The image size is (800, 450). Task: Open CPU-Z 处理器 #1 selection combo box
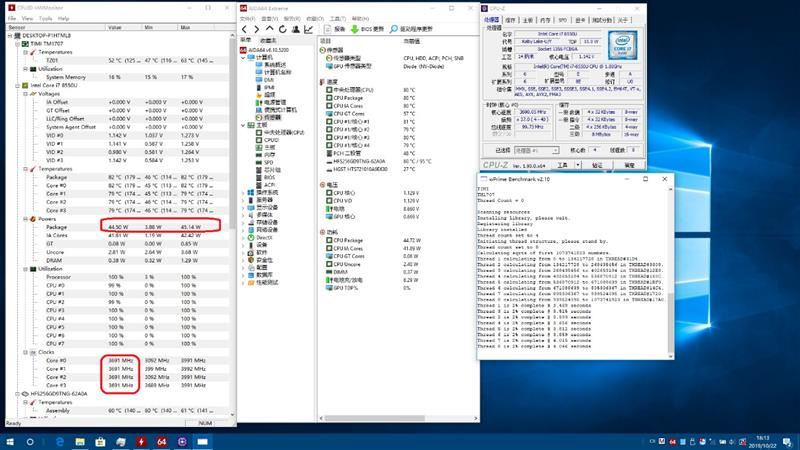(x=536, y=151)
